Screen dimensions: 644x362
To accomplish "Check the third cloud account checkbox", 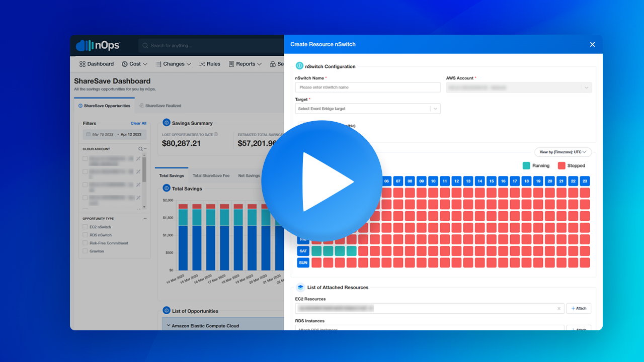I will pyautogui.click(x=85, y=185).
